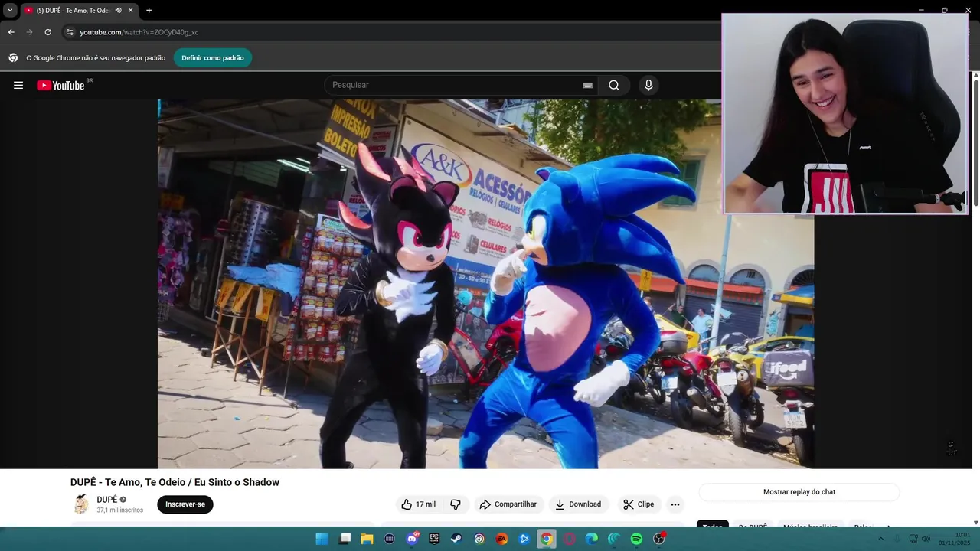Open the YouTube hamburger guide menu

[x=18, y=85]
